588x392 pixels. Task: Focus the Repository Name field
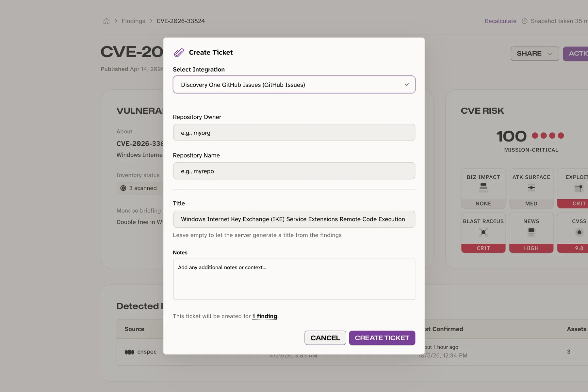(294, 171)
